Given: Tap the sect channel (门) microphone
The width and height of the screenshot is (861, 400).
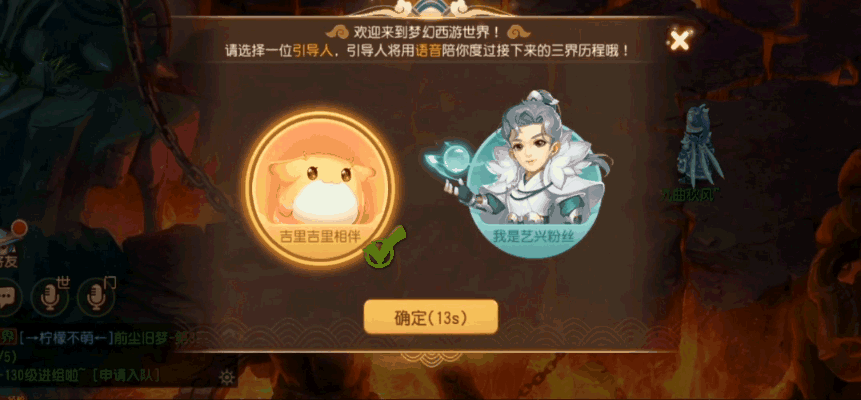Looking at the screenshot, I should [x=97, y=297].
